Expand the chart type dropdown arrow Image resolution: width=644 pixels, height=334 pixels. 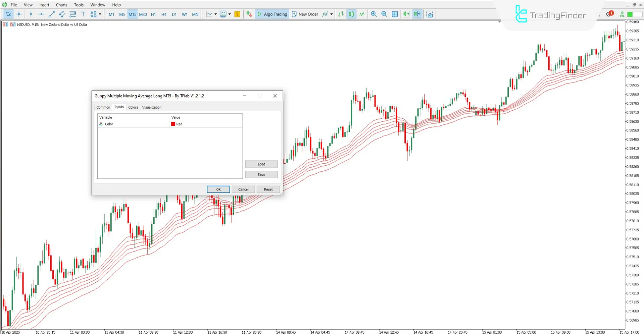coord(216,14)
